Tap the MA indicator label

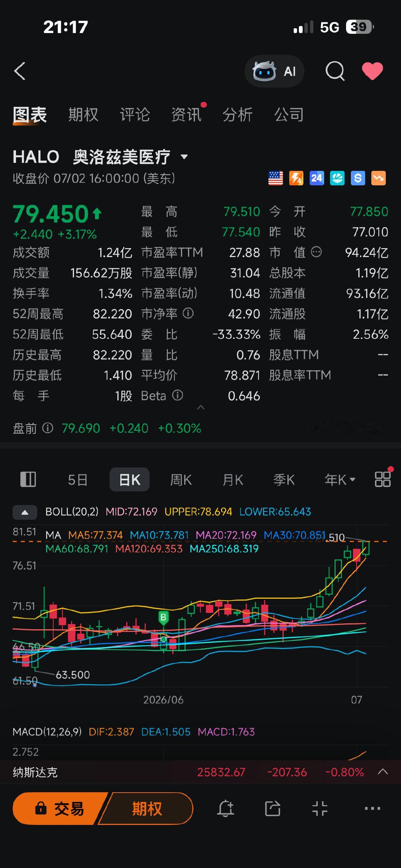(53, 535)
